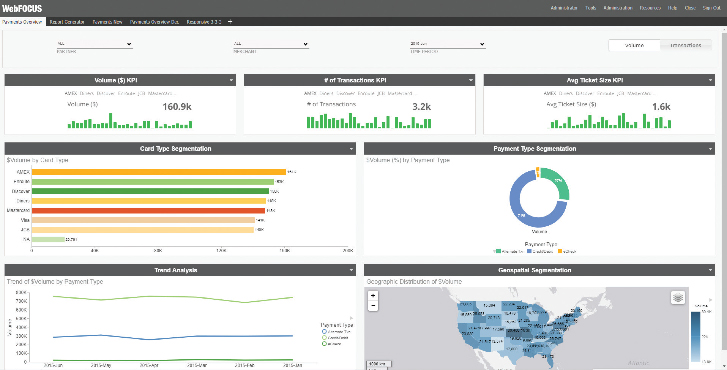The image size is (727, 370).
Task: Collapse the map legend via its arrow
Action: [711, 300]
